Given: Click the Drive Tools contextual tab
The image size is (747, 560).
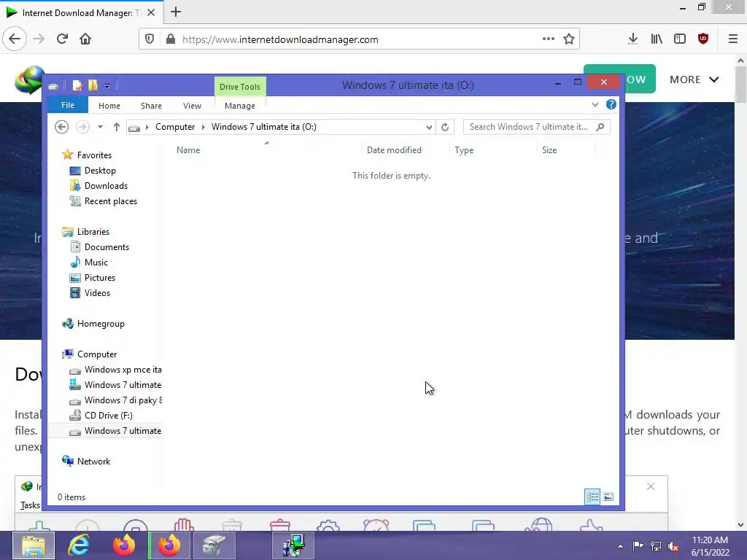Looking at the screenshot, I should tap(239, 87).
